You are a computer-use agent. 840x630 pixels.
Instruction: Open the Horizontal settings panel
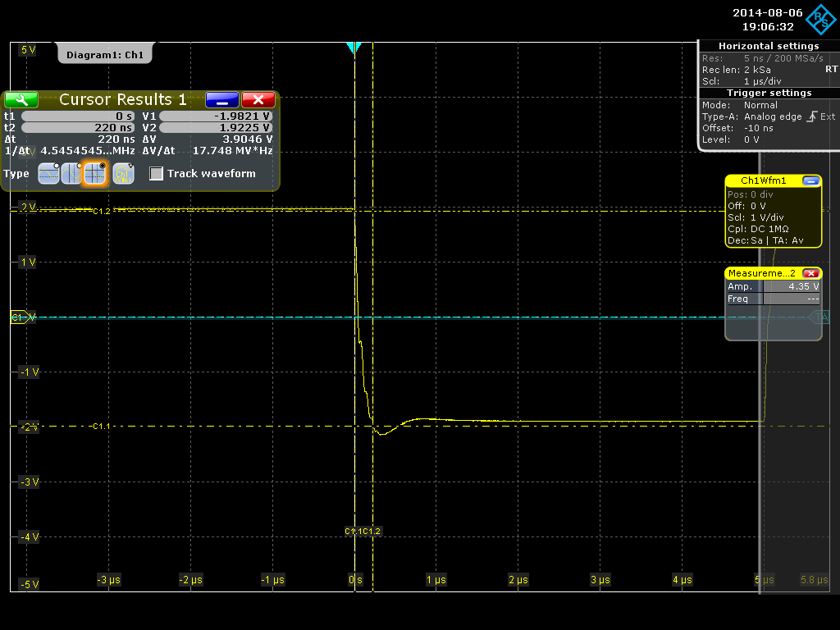[x=768, y=46]
